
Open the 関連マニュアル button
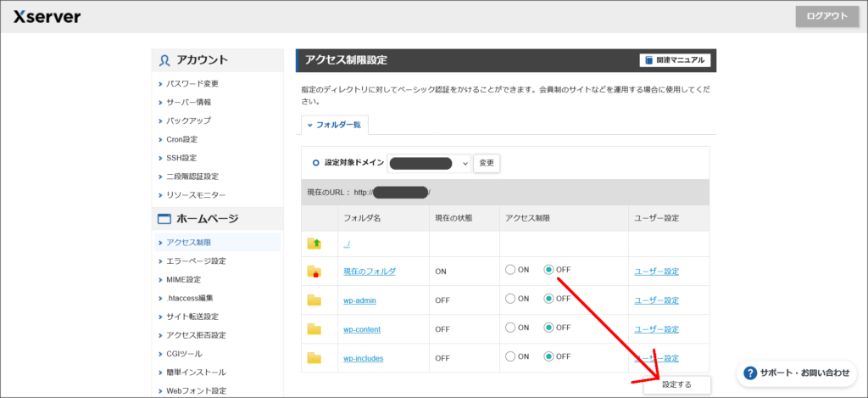tap(675, 60)
